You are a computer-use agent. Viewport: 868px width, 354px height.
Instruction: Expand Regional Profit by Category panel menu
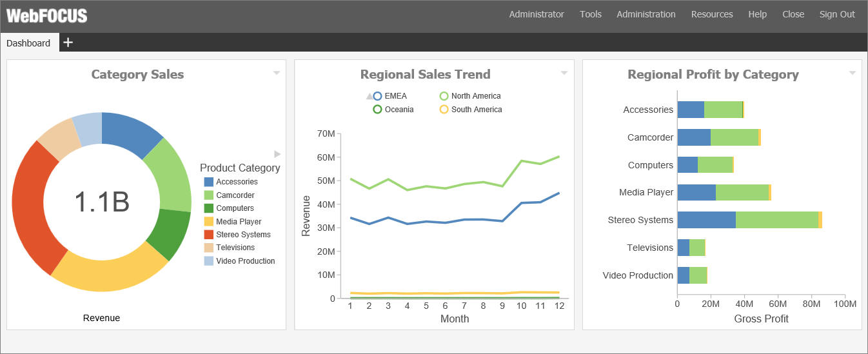[x=853, y=73]
